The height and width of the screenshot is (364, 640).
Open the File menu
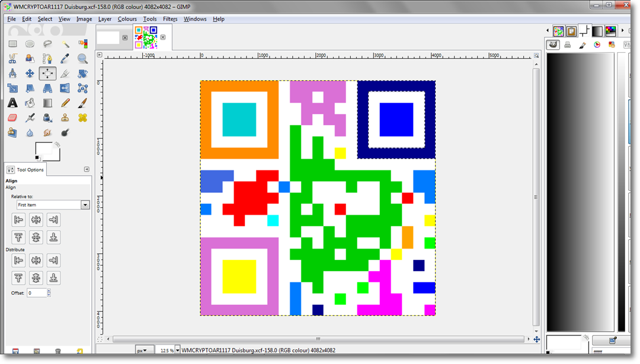[11, 19]
